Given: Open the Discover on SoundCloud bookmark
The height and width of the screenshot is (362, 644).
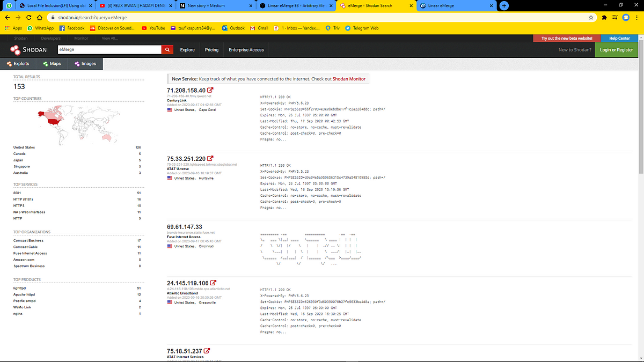Looking at the screenshot, I should (113, 28).
